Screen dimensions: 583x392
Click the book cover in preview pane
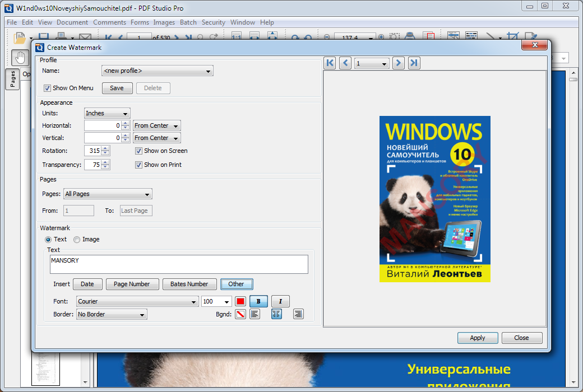[x=434, y=199]
